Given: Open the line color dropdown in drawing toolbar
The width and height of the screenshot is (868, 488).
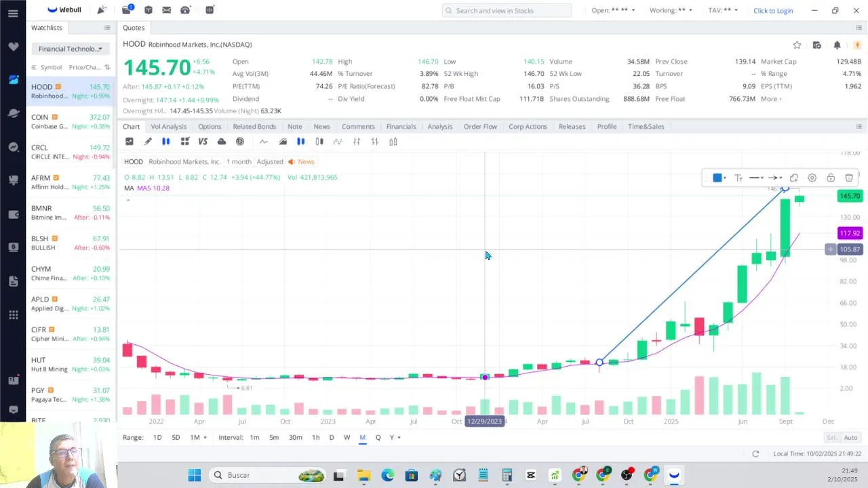Looking at the screenshot, I should click(725, 178).
